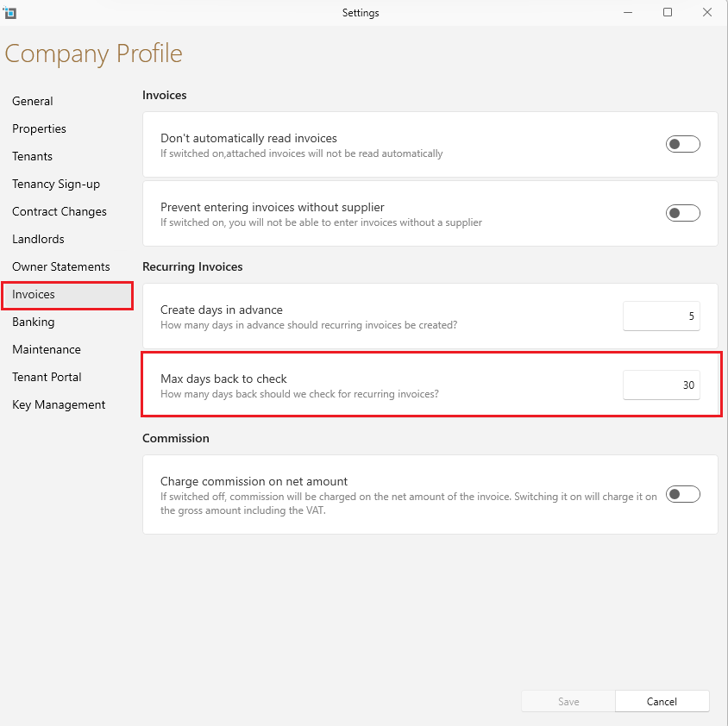Click the Company Profile title
Viewport: 728px width, 726px height.
pos(93,53)
